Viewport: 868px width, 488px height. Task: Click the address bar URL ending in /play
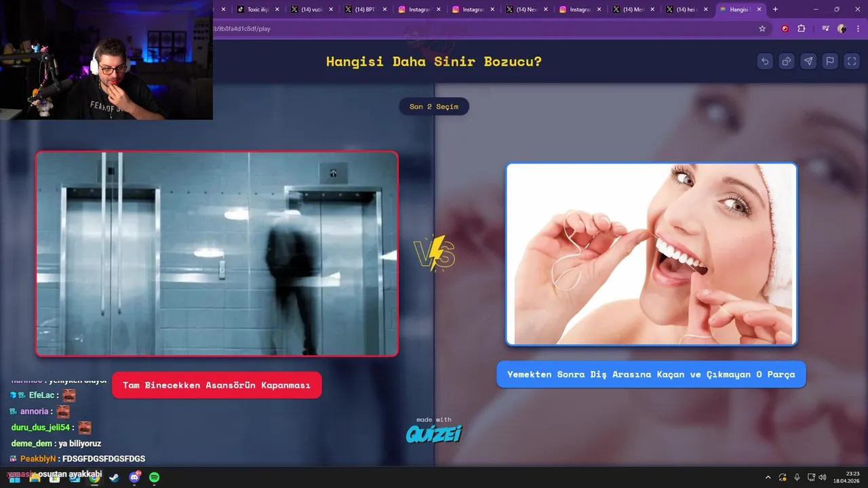242,28
